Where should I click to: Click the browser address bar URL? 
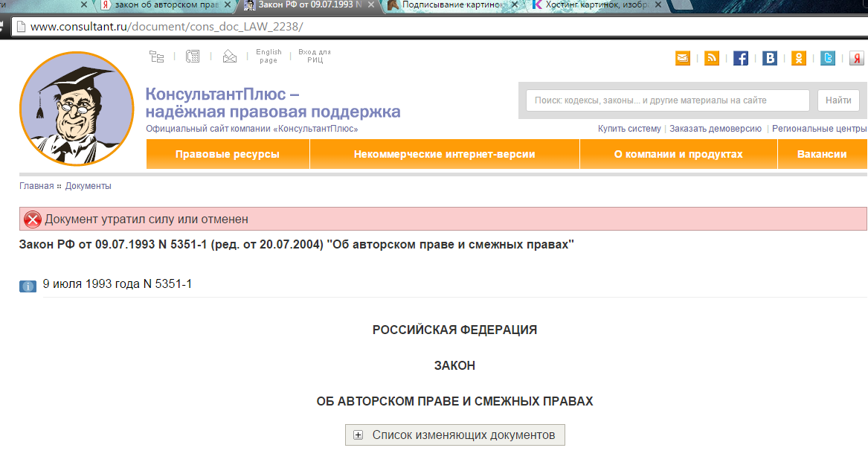pyautogui.click(x=167, y=27)
